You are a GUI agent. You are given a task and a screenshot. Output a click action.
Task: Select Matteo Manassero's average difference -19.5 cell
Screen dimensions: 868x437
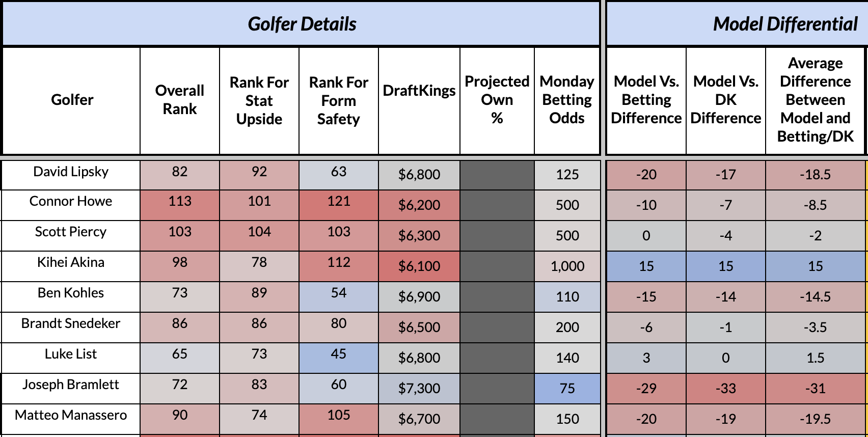pyautogui.click(x=815, y=419)
